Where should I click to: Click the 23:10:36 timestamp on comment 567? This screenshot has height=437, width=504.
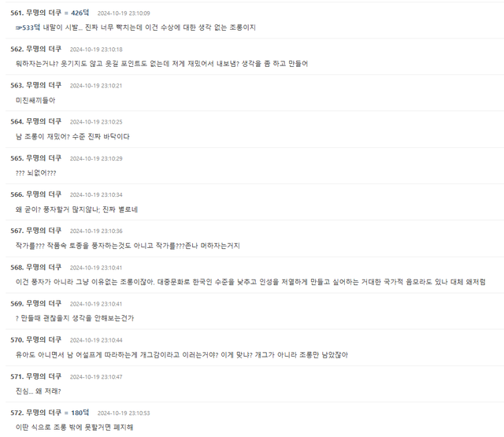(96, 231)
